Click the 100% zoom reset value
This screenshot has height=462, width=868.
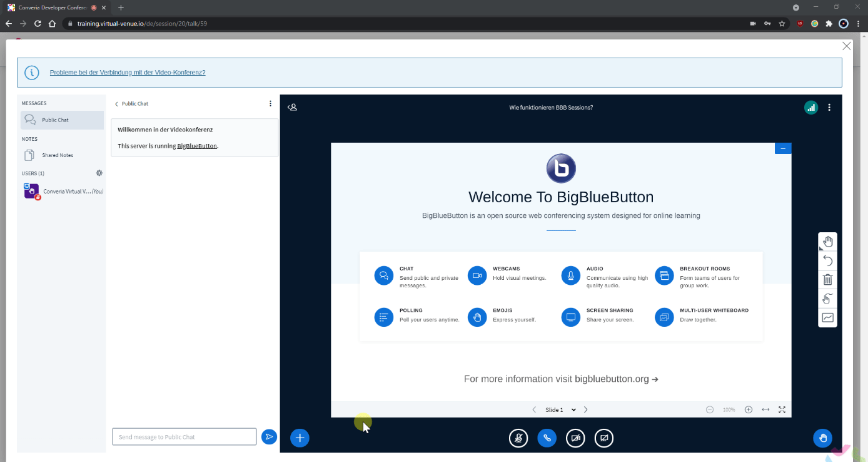(729, 410)
